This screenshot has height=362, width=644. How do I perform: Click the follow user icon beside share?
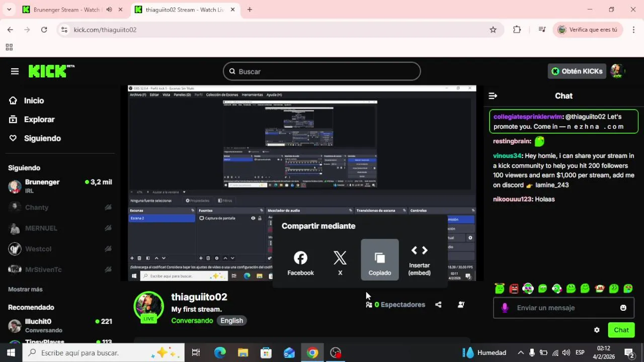(x=461, y=305)
